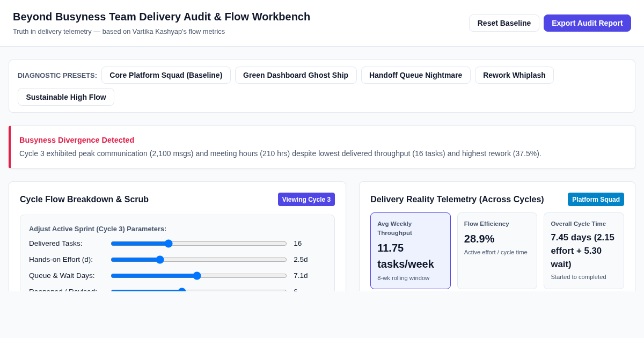
Task: Load the Rework Whiplash preset
Action: tap(514, 75)
